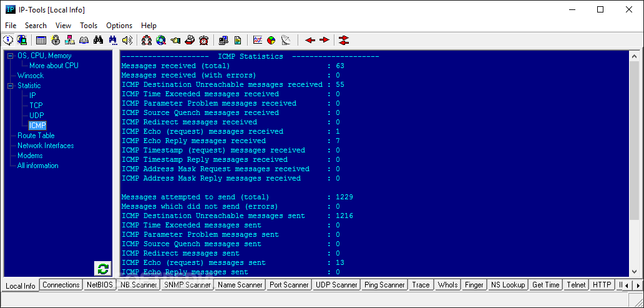Open the Options menu

point(119,26)
